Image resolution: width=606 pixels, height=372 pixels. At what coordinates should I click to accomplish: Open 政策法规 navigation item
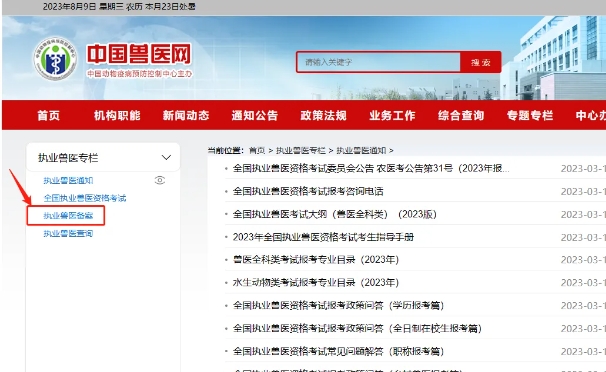pyautogui.click(x=323, y=116)
